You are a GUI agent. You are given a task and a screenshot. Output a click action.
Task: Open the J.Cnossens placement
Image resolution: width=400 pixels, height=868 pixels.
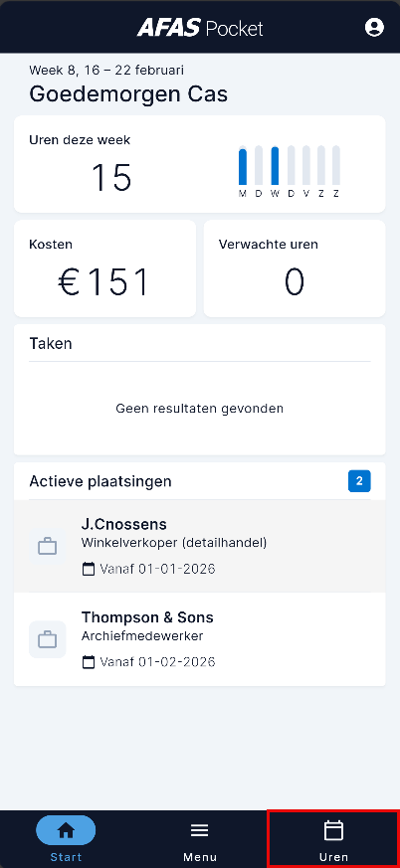coord(199,547)
